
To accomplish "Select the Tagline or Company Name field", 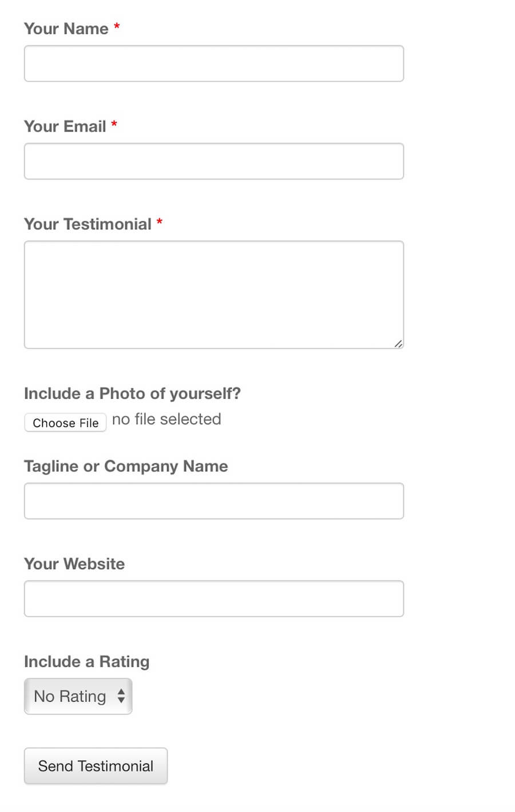I will pos(213,501).
